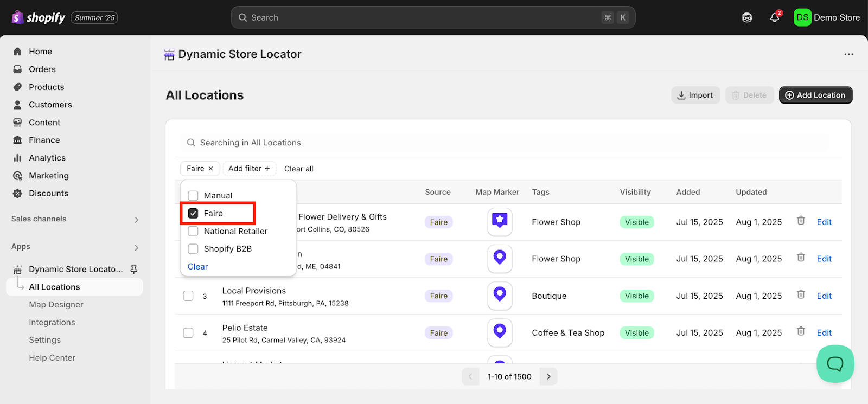Click the Summer '25 edition badge
Screen dimensions: 868x404
click(x=94, y=18)
